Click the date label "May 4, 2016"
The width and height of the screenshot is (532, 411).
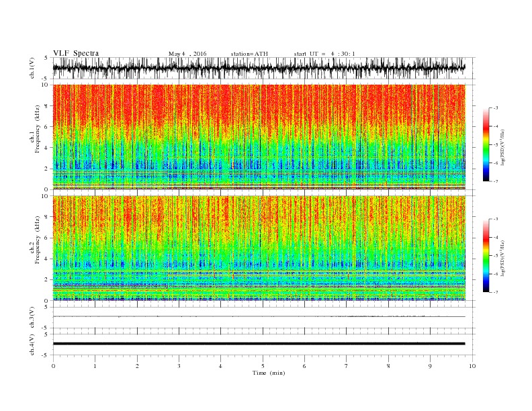coord(187,54)
